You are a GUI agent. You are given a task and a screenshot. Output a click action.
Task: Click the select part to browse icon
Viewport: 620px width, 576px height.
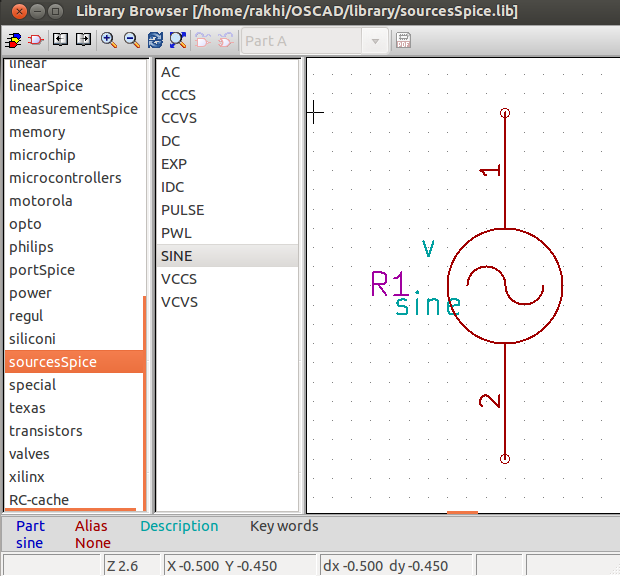click(36, 40)
